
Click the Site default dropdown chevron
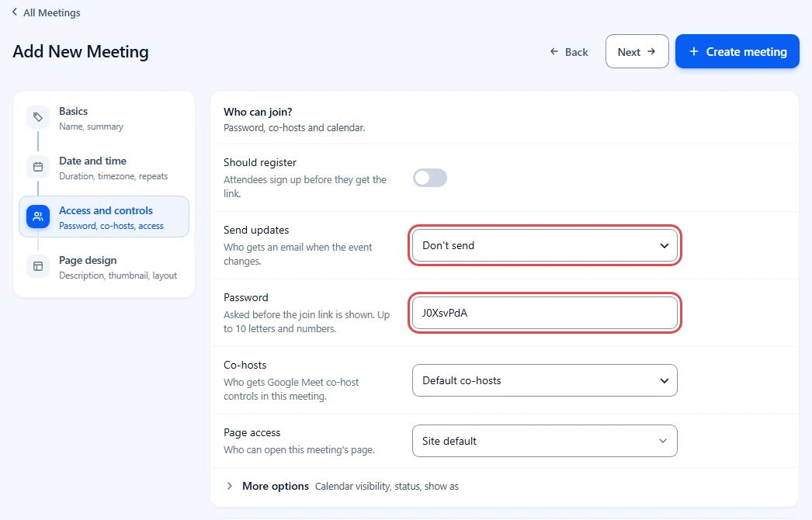(x=663, y=441)
